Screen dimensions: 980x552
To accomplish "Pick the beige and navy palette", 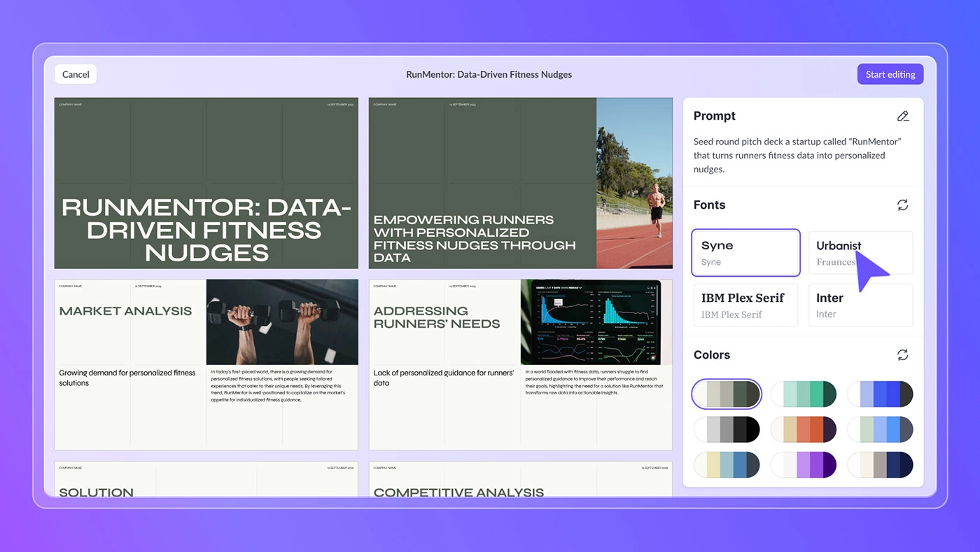I will click(880, 464).
